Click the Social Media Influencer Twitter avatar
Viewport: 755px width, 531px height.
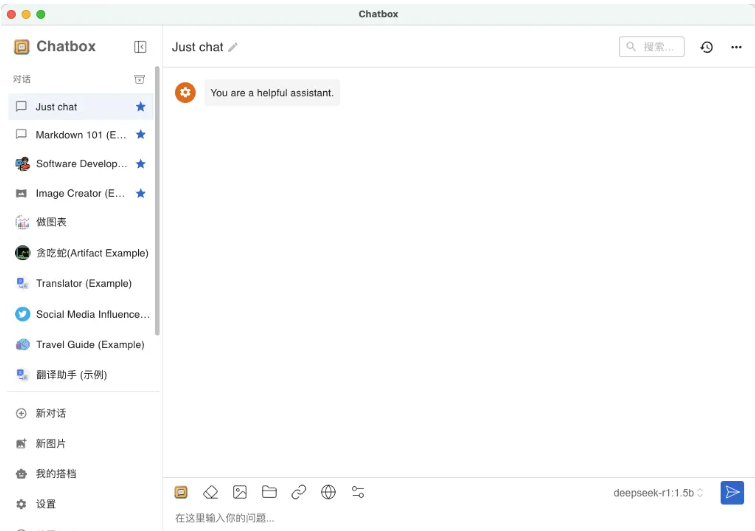point(22,314)
